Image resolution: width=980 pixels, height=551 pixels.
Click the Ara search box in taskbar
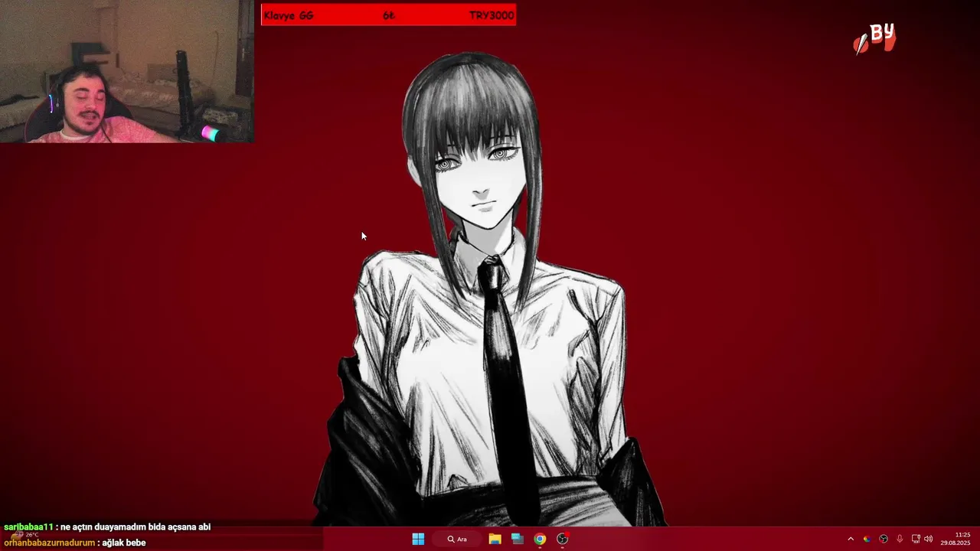coord(458,539)
